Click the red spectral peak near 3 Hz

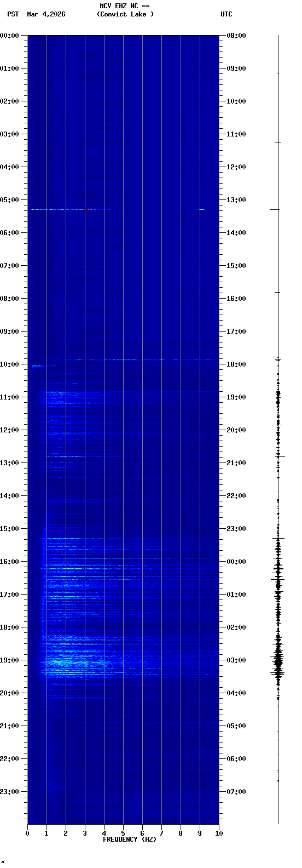coord(85,209)
